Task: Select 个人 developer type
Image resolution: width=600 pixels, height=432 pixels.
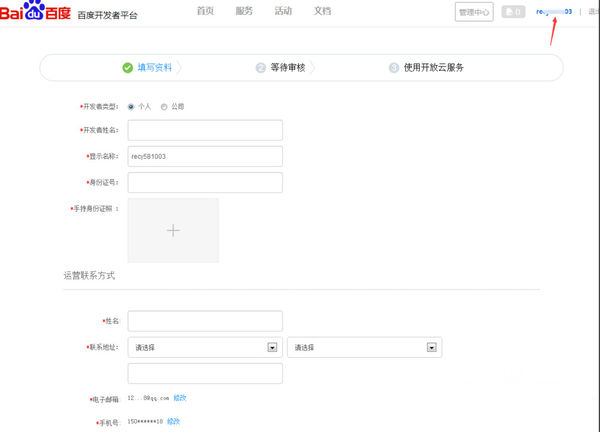Action: pyautogui.click(x=131, y=105)
